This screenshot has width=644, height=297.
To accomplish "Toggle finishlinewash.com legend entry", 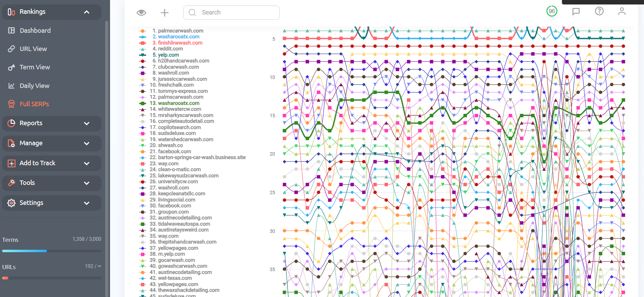I will pos(177,43).
